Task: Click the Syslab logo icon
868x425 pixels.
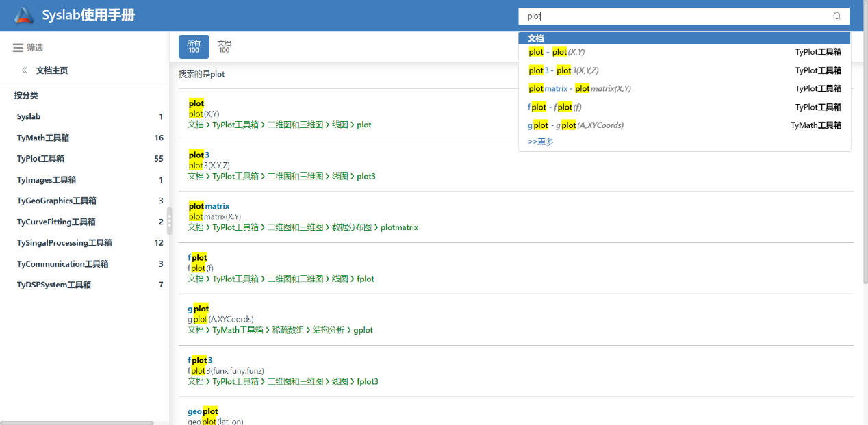Action: click(24, 16)
